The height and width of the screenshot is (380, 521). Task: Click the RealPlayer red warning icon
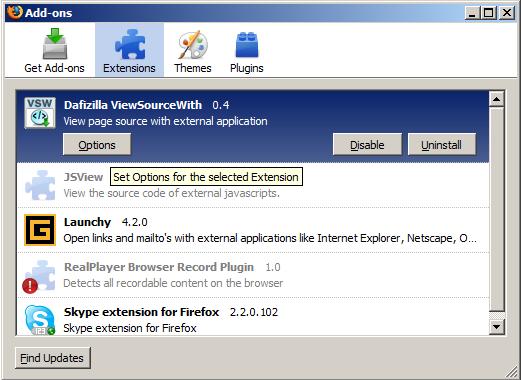pos(30,286)
